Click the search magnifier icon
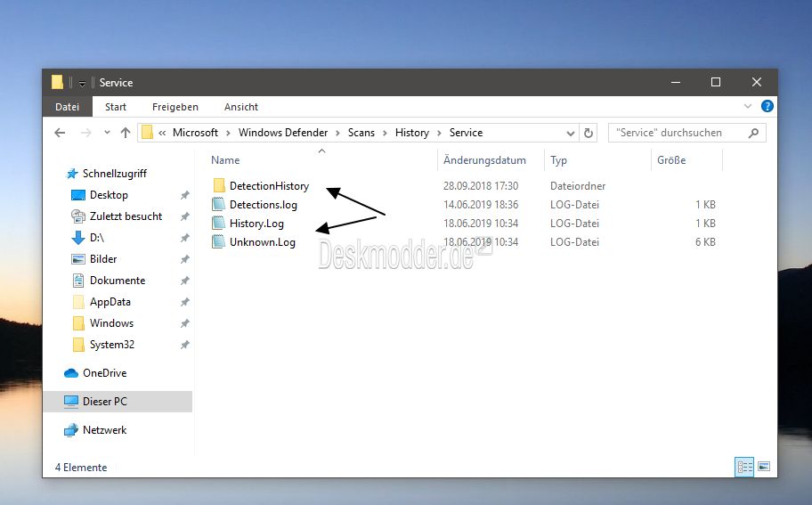 click(x=753, y=133)
